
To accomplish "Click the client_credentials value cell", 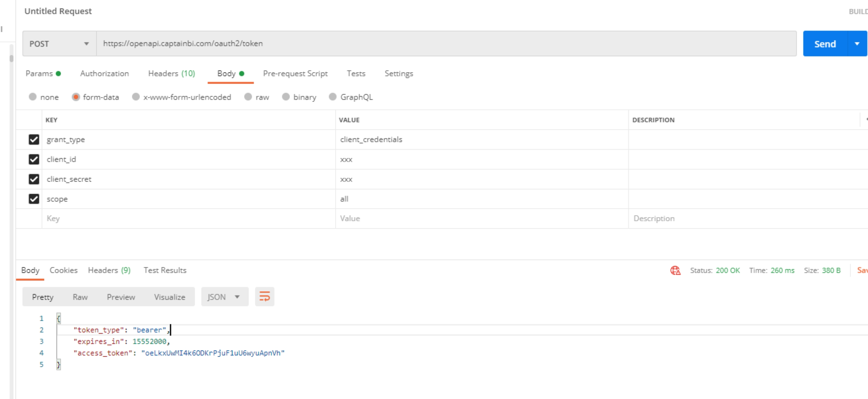I will 482,140.
